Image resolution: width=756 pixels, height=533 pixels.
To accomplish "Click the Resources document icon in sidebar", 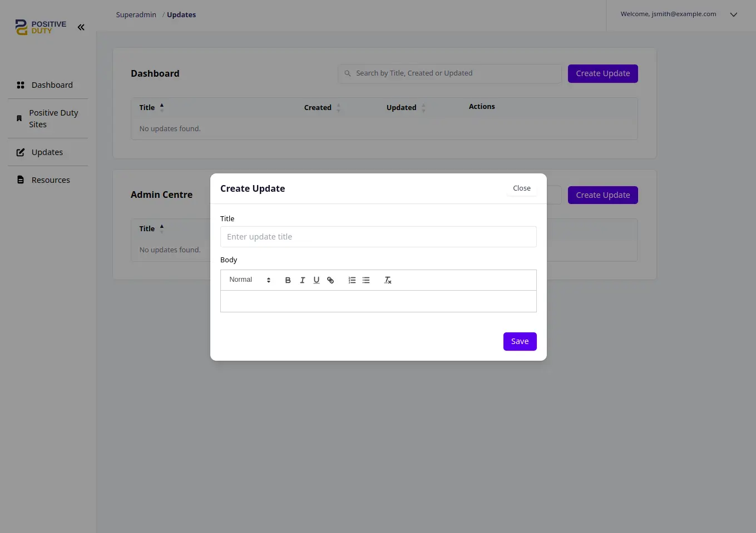I will tap(21, 180).
